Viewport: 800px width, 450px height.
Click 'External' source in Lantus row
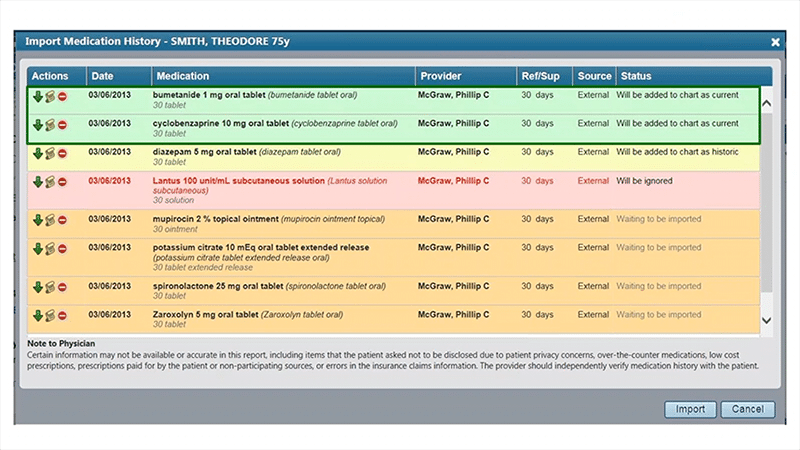click(x=593, y=181)
